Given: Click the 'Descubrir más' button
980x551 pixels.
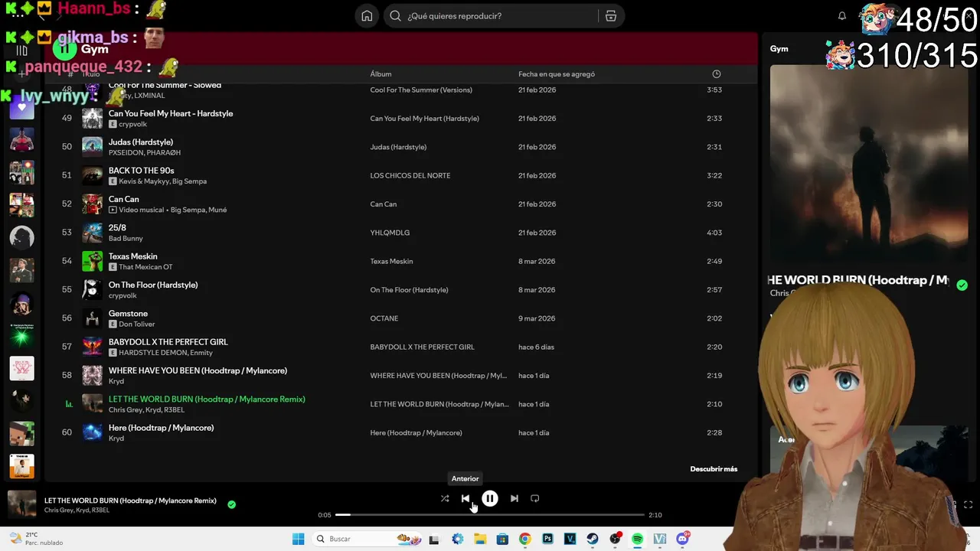Looking at the screenshot, I should 714,469.
